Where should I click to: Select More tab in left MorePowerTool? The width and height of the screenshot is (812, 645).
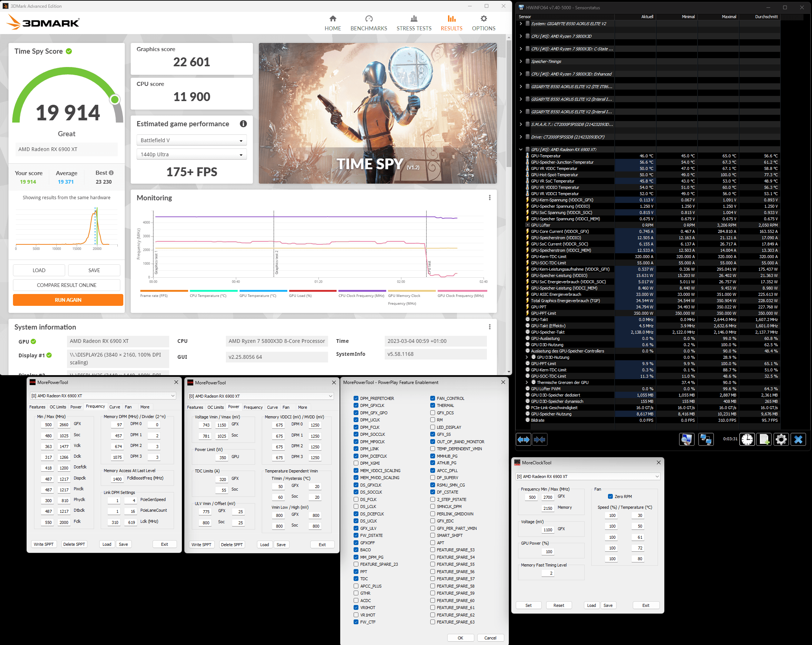pyautogui.click(x=145, y=407)
